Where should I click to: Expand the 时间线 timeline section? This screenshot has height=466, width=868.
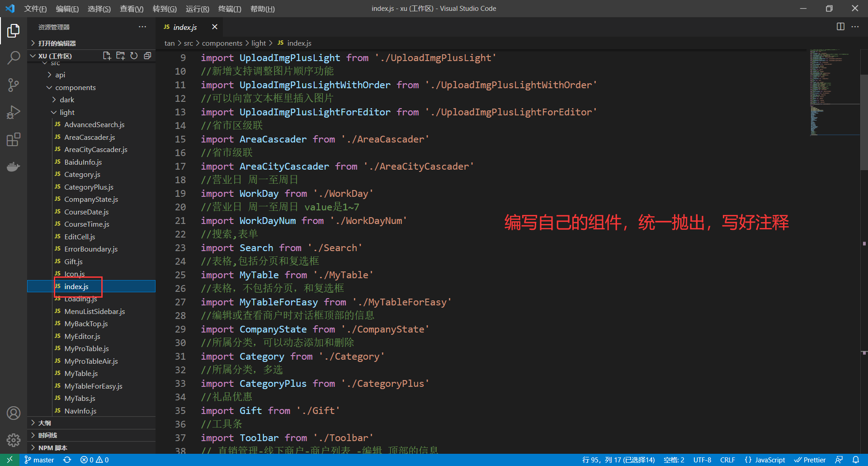(x=92, y=435)
